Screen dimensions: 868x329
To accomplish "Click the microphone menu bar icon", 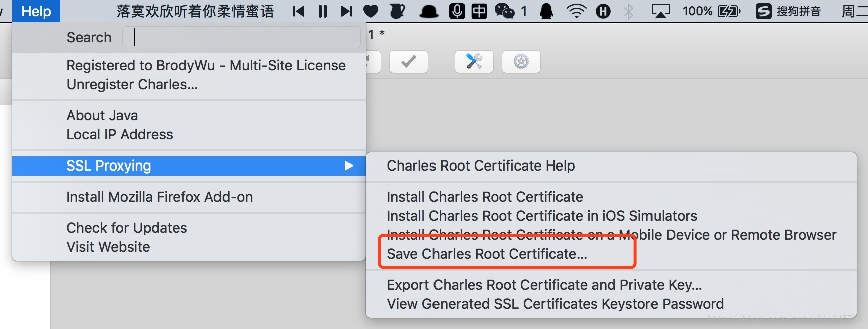I will 457,11.
